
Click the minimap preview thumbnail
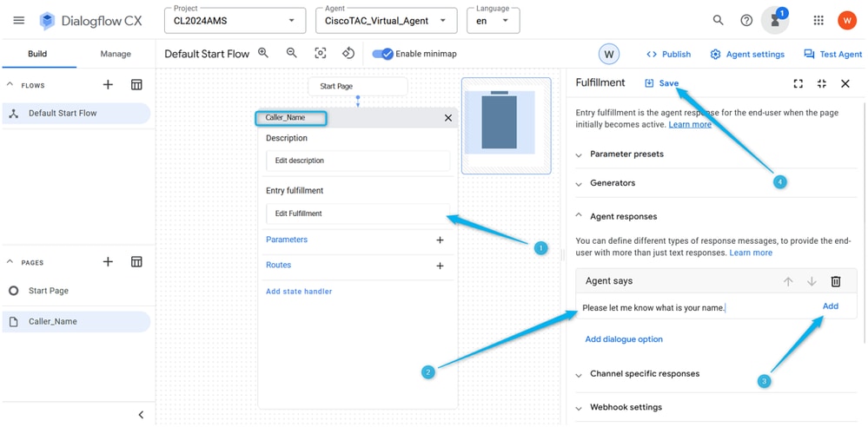tap(506, 126)
